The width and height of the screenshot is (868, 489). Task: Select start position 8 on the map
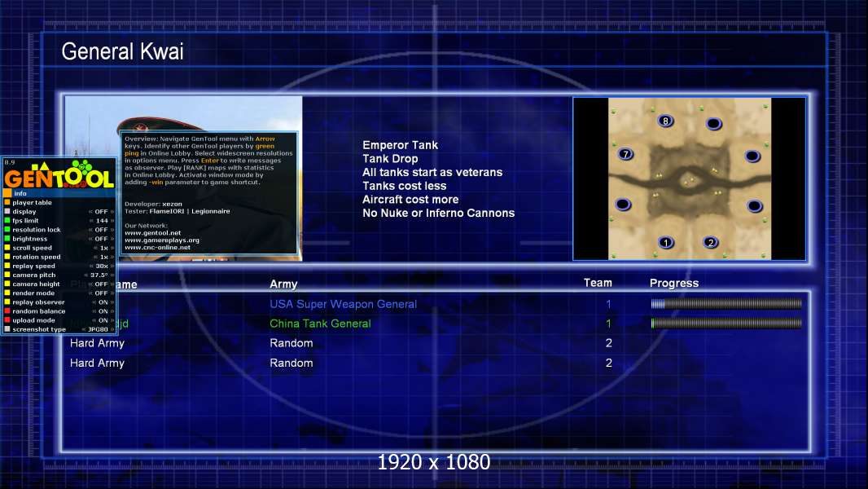pyautogui.click(x=665, y=121)
